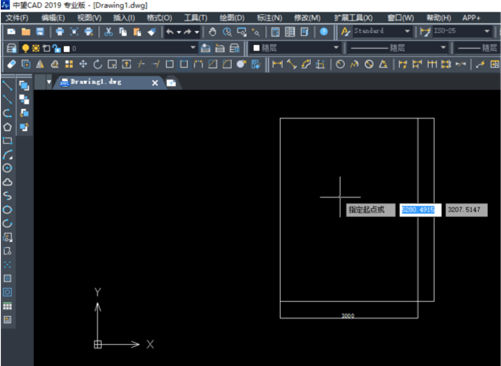Screen dimensions: 501x366
Task: Open the 格式(O) menu
Action: 159,18
